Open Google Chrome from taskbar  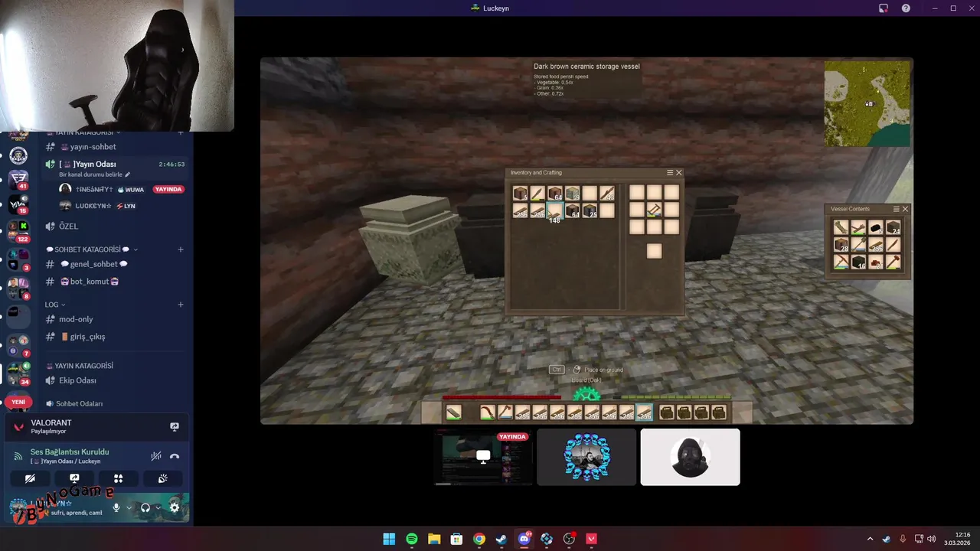pos(479,539)
